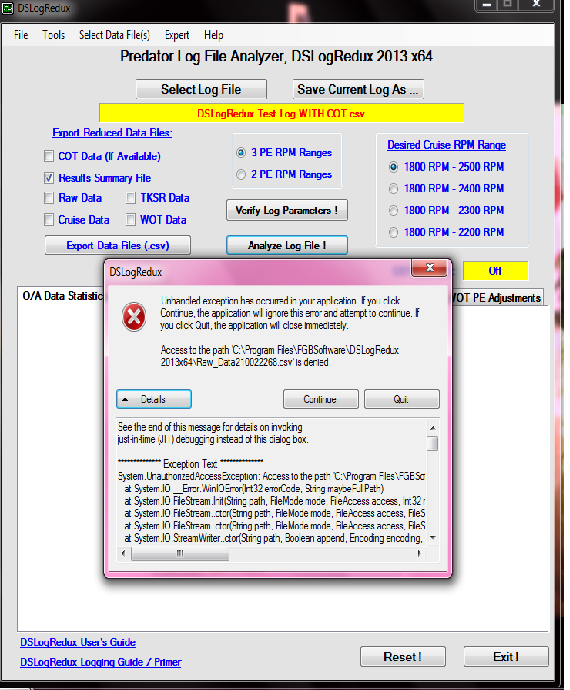Click Quit in the exception dialog
Viewport: 570px width, 690px height.
[x=401, y=399]
